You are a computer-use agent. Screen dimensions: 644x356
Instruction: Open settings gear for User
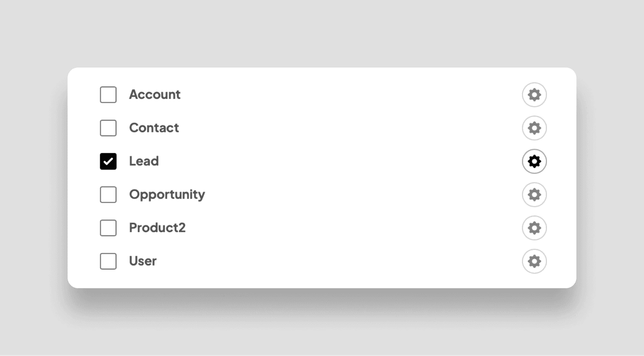coord(534,261)
